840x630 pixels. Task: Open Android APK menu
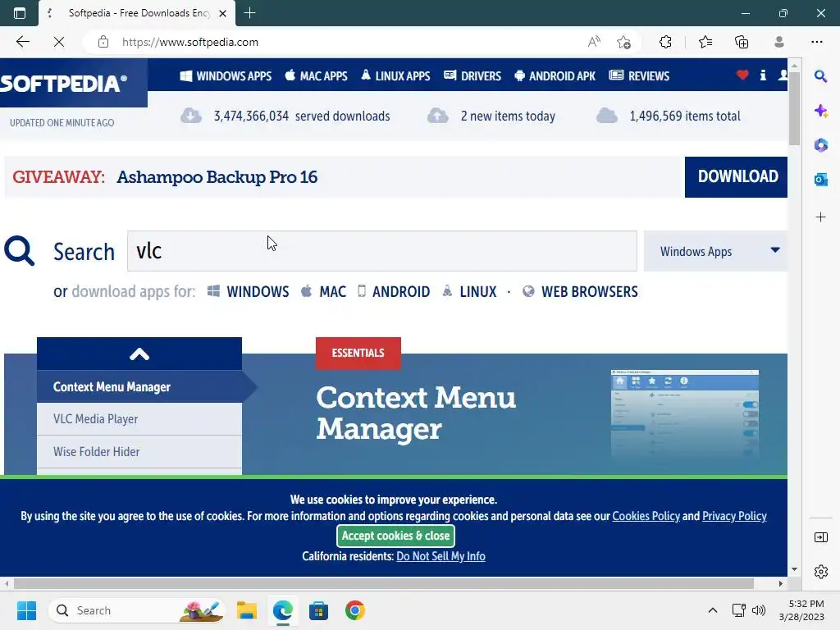click(555, 76)
